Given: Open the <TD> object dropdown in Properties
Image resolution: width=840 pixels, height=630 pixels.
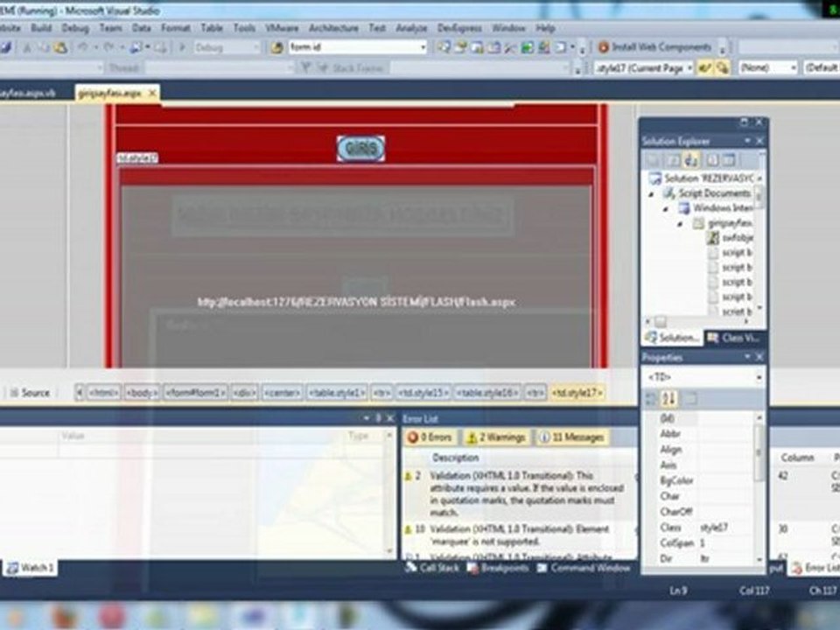Looking at the screenshot, I should (759, 378).
